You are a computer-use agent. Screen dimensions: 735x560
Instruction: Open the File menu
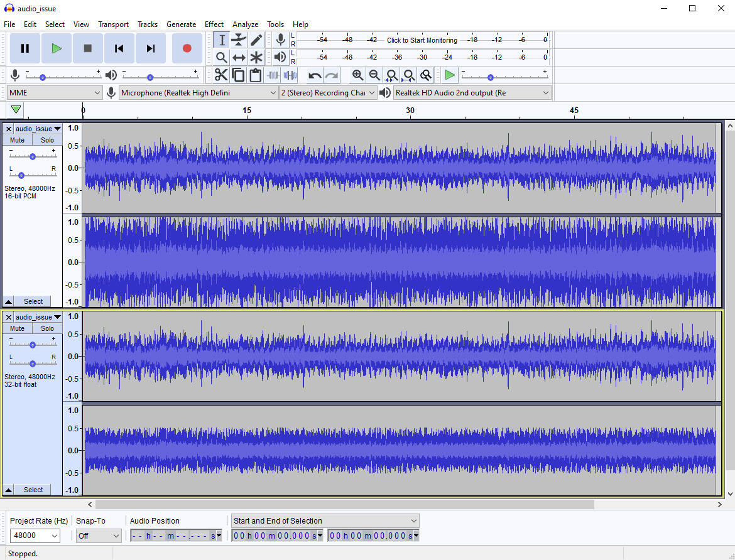pyautogui.click(x=9, y=24)
